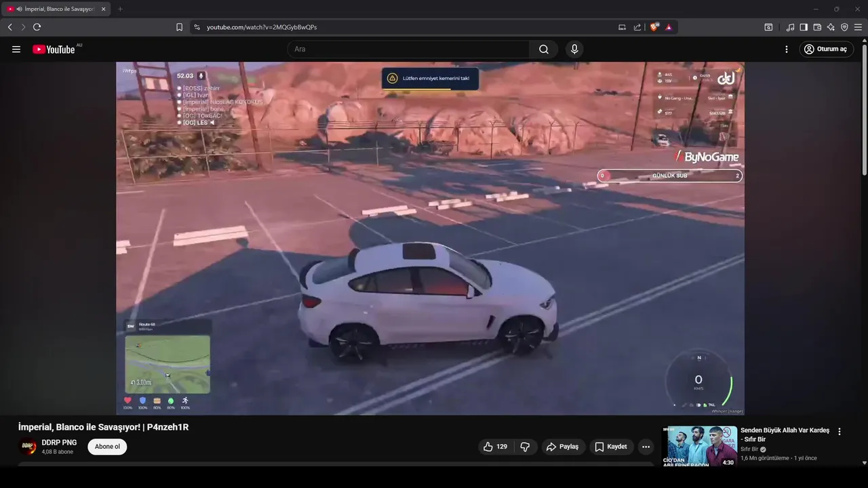Mute tab via speaker icon
The width and height of the screenshot is (868, 488).
click(x=19, y=9)
